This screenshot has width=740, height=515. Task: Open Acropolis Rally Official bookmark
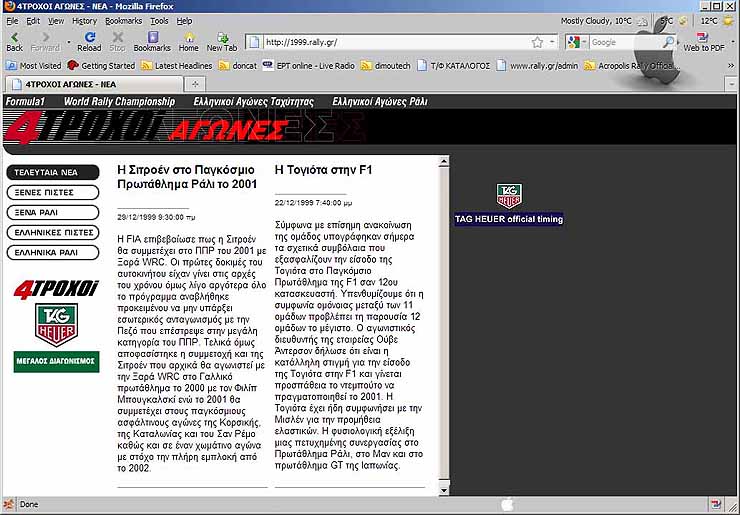pos(631,66)
